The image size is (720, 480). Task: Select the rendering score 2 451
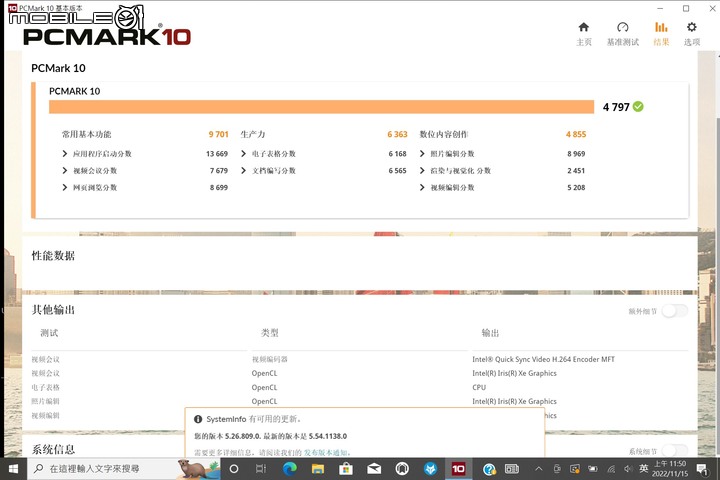576,170
